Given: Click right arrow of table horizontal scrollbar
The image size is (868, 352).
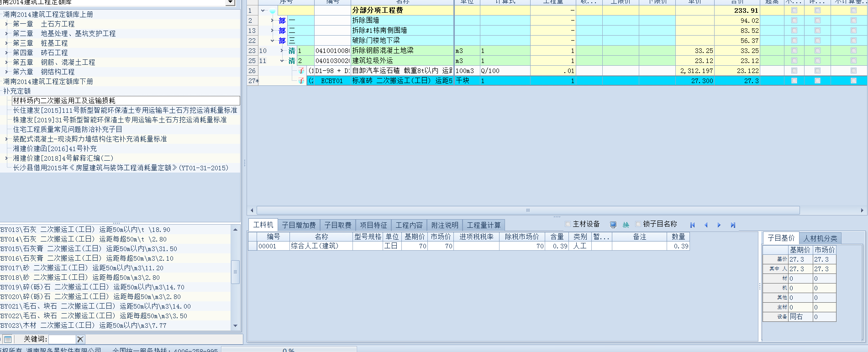Looking at the screenshot, I should [862, 210].
